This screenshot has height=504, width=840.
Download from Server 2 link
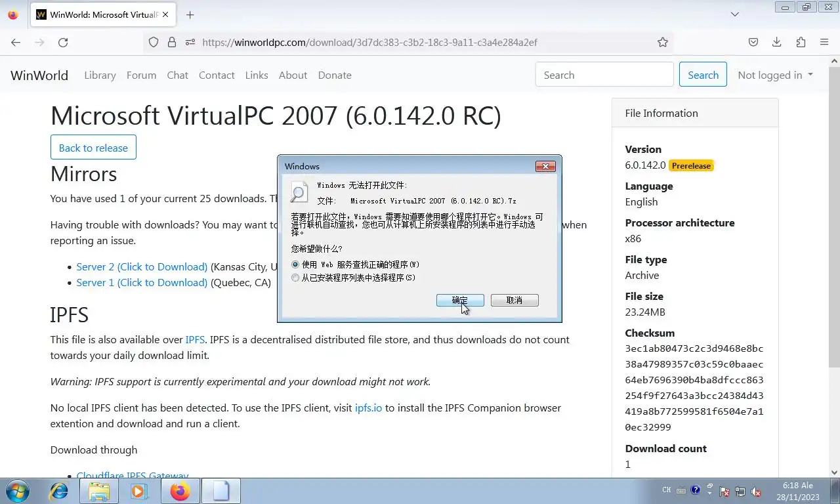point(142,266)
